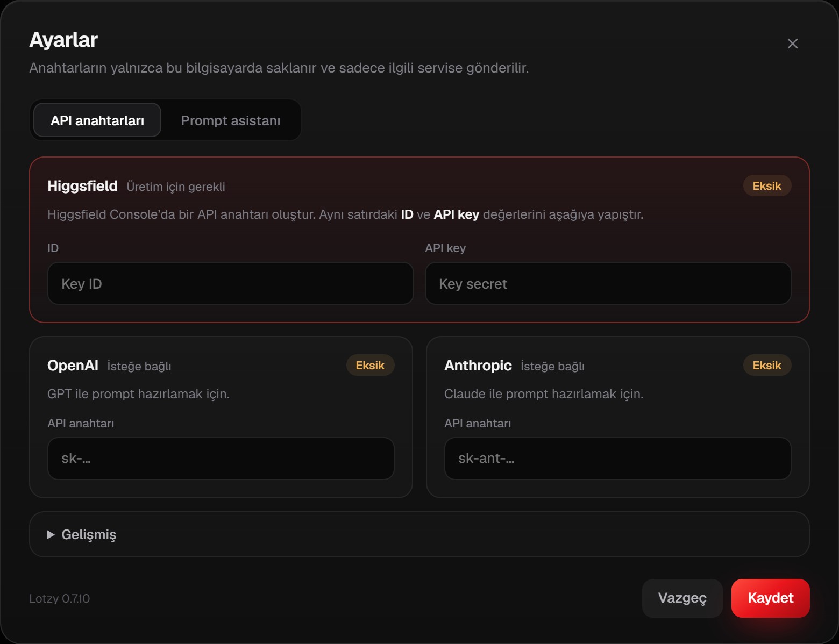
Task: Click 'API anahtarı' label in Anthropic card
Action: coord(478,423)
